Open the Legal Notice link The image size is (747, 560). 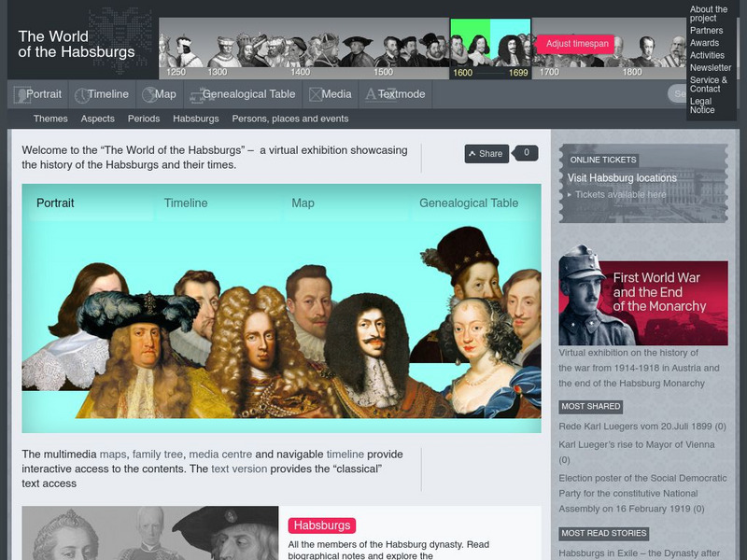[x=702, y=105]
